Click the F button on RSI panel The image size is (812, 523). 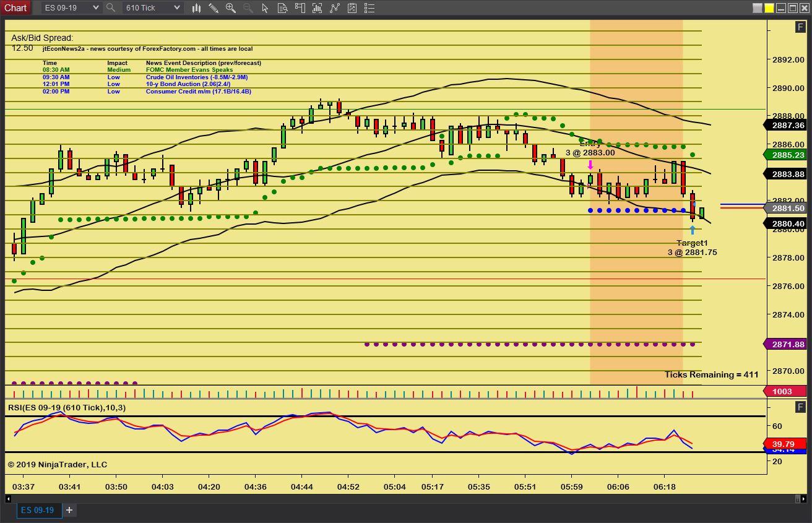(x=800, y=407)
